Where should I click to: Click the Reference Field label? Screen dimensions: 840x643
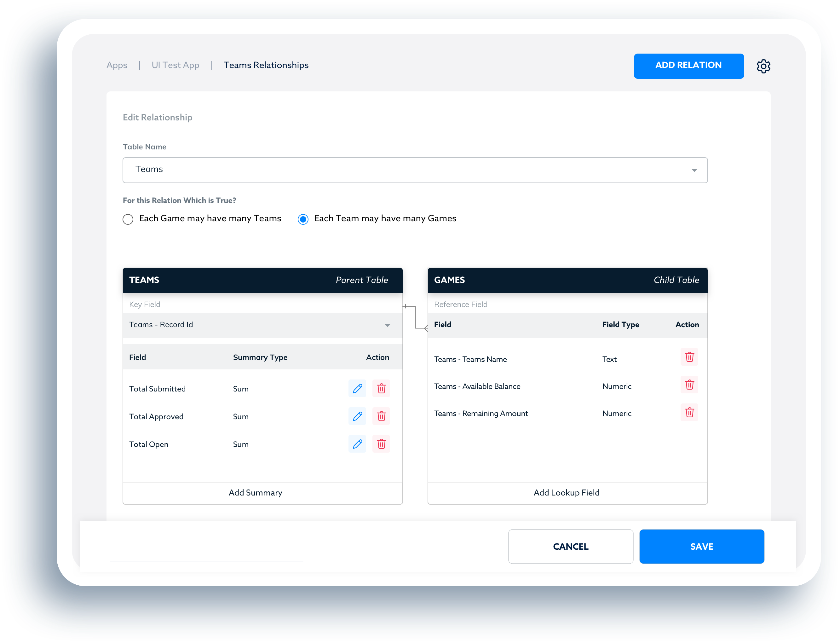[x=461, y=304]
